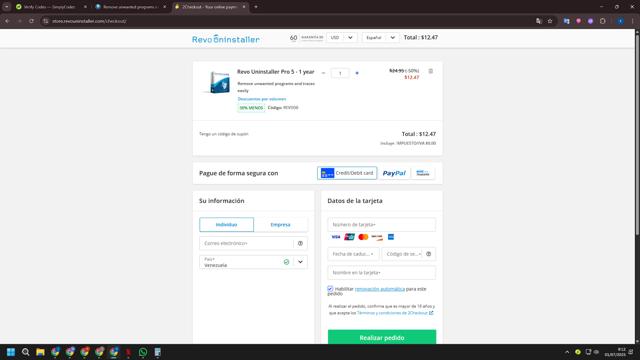Reload the checkout page
Screen dimensions: 640x360
(x=31, y=21)
